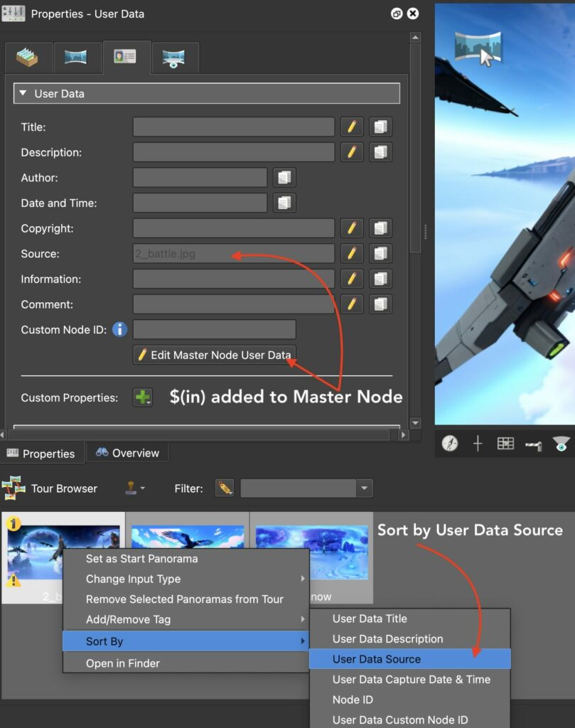Open Add/Remove Tag submenu

186,619
